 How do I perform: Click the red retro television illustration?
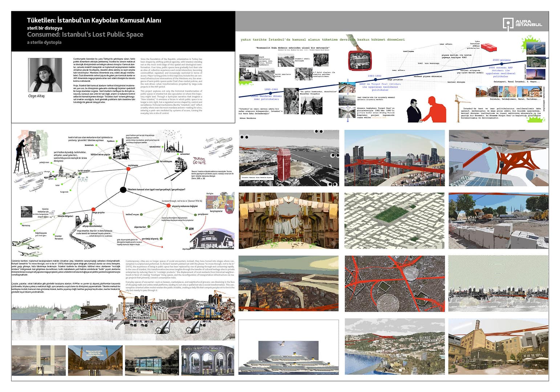point(359,60)
